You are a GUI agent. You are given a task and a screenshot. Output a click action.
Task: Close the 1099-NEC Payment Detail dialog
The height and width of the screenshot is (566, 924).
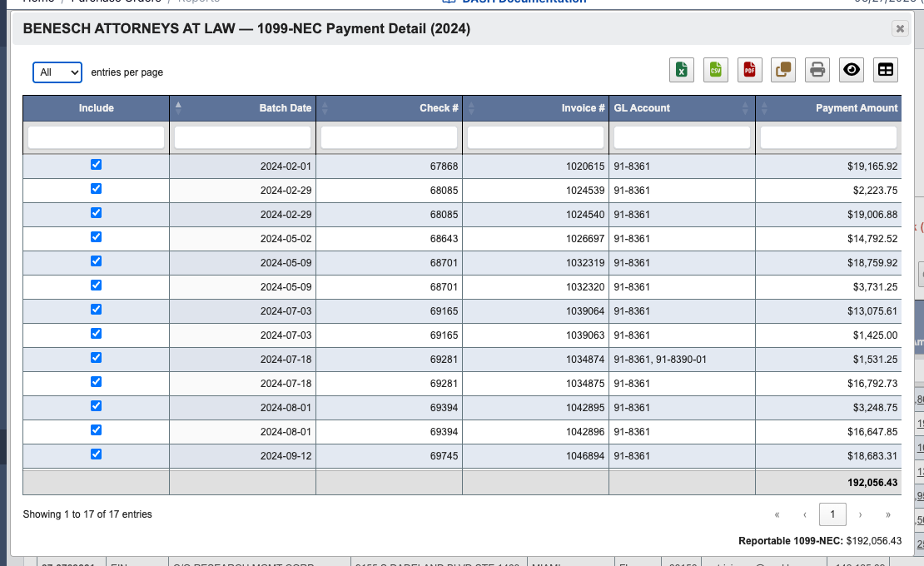click(900, 28)
